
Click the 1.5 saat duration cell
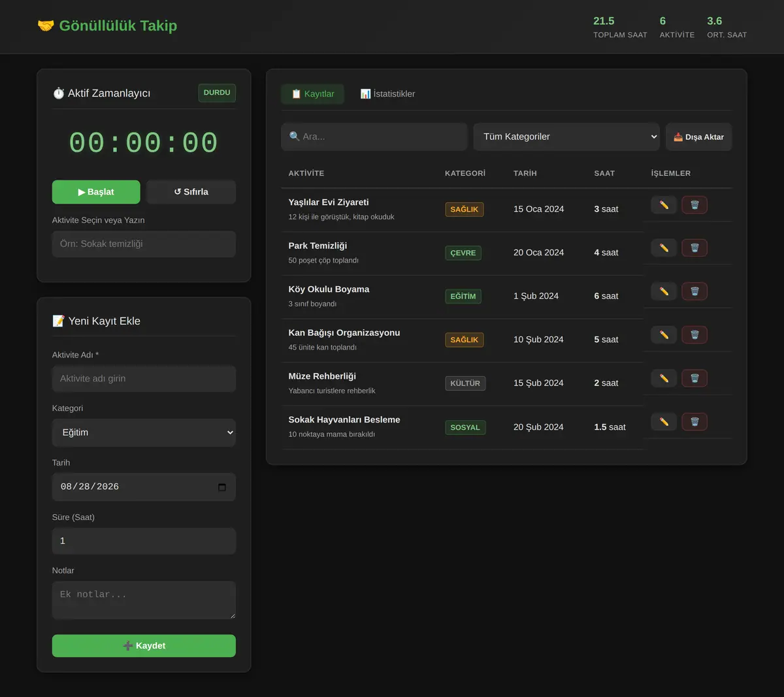click(x=610, y=427)
